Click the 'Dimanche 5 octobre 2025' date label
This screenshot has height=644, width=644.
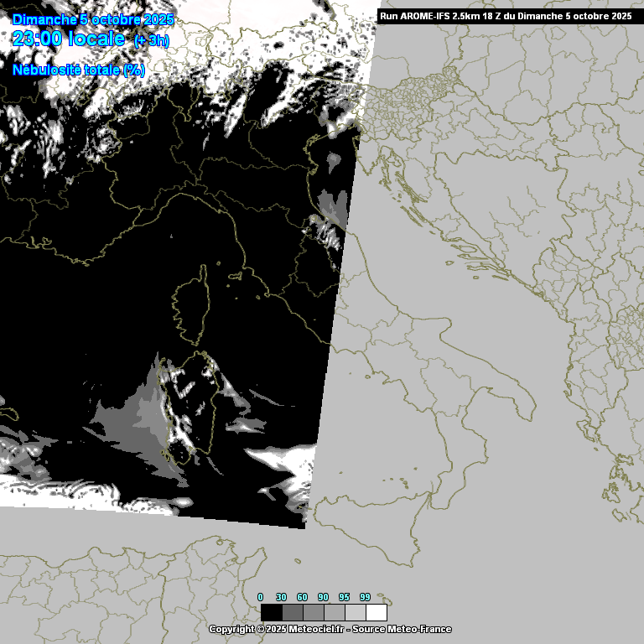pyautogui.click(x=93, y=19)
